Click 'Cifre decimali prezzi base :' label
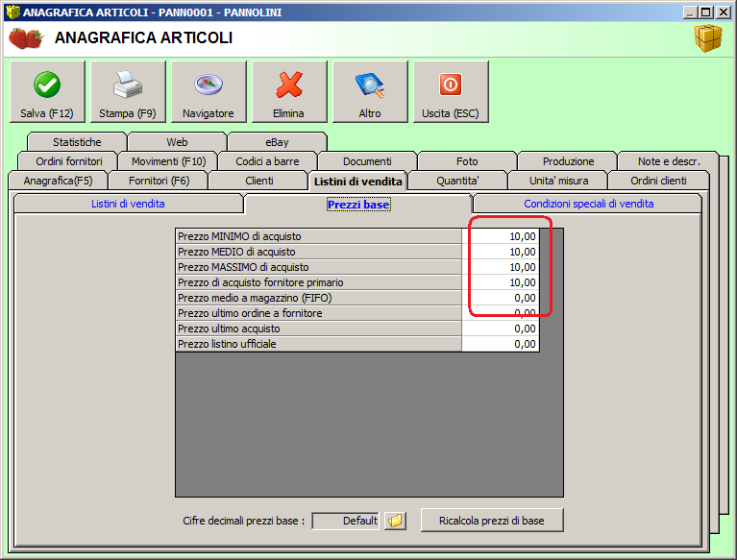This screenshot has width=737, height=560. [244, 521]
